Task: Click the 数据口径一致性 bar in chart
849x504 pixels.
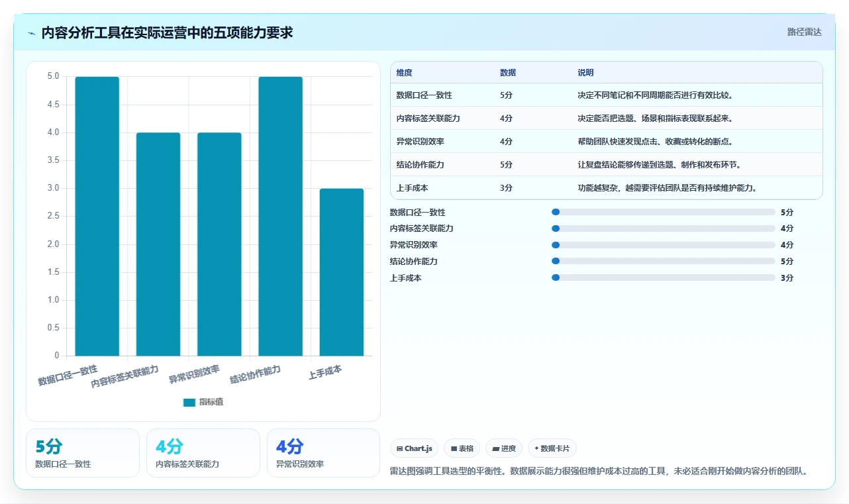Action: click(x=97, y=217)
